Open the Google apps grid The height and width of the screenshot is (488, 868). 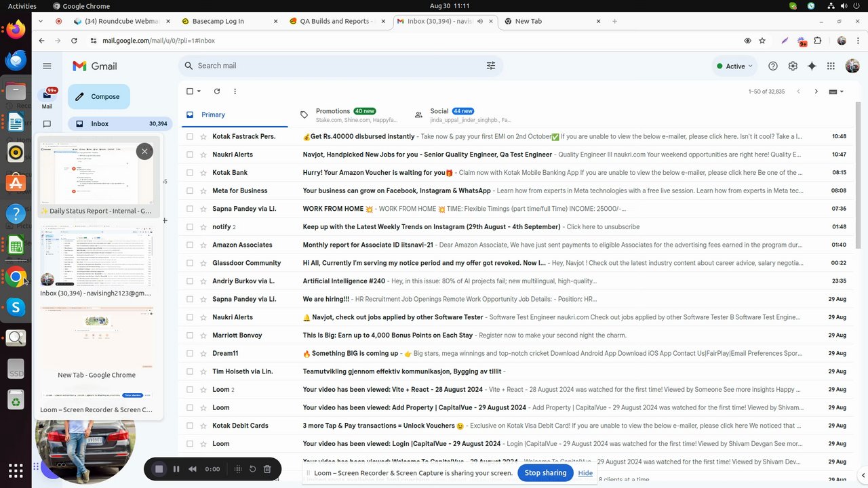pyautogui.click(x=831, y=66)
